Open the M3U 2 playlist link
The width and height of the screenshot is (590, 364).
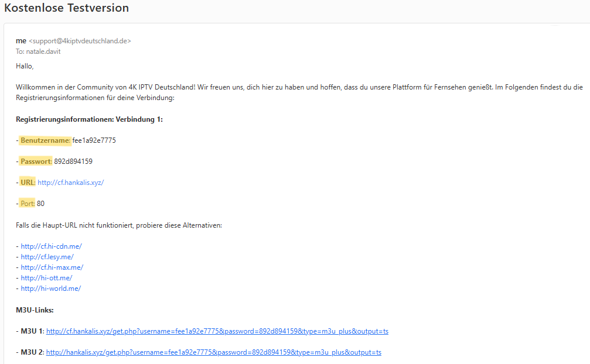tap(213, 352)
